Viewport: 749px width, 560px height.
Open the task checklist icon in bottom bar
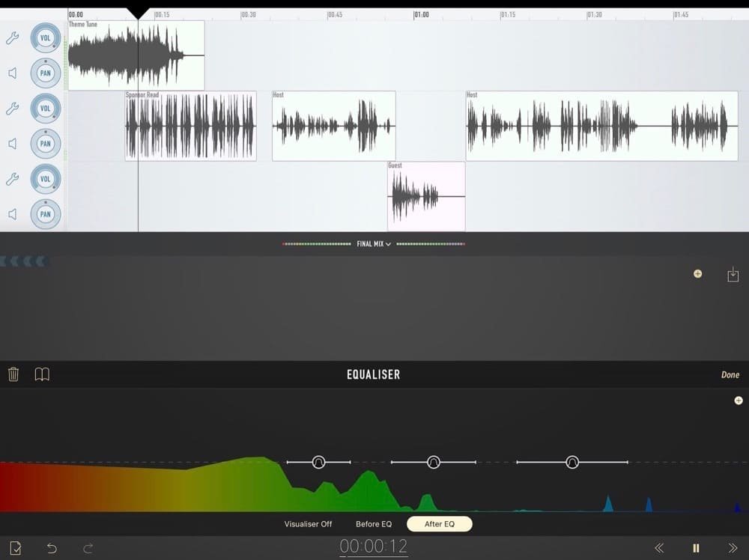(16, 548)
